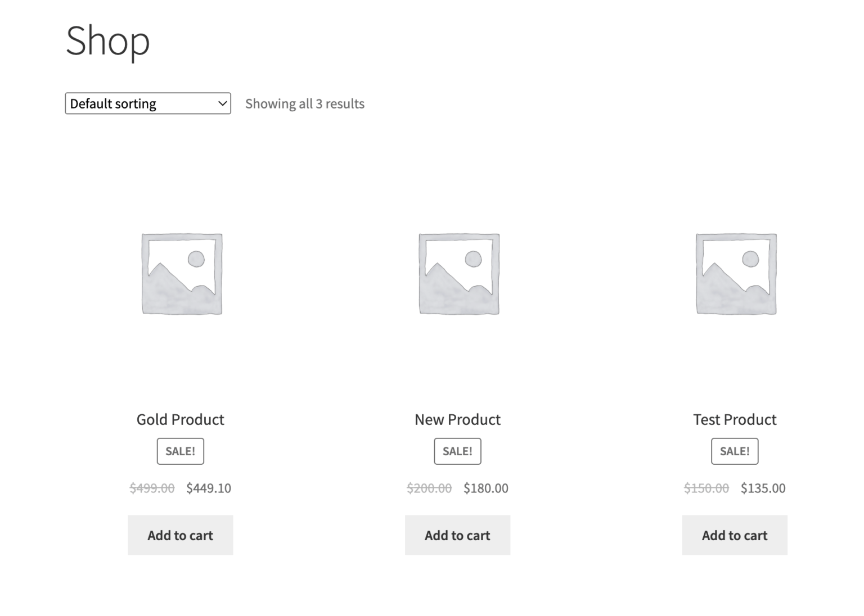864x616 pixels.
Task: Click the Gold Product placeholder image
Action: 181,274
